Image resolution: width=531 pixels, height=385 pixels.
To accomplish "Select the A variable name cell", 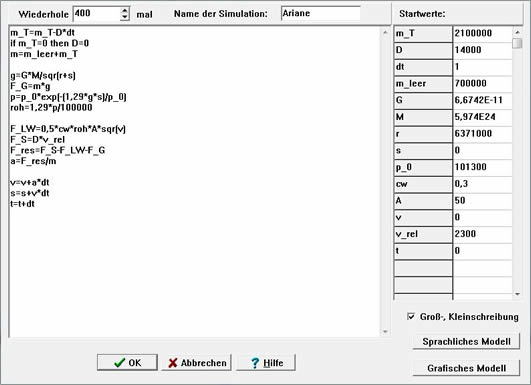I will click(423, 201).
